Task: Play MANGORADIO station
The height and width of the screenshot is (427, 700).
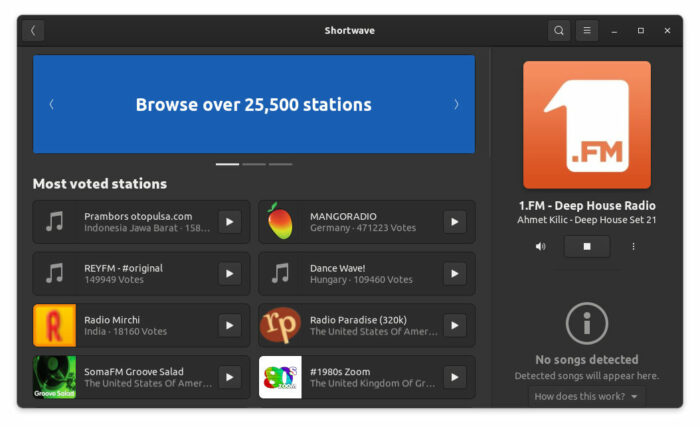Action: 454,222
